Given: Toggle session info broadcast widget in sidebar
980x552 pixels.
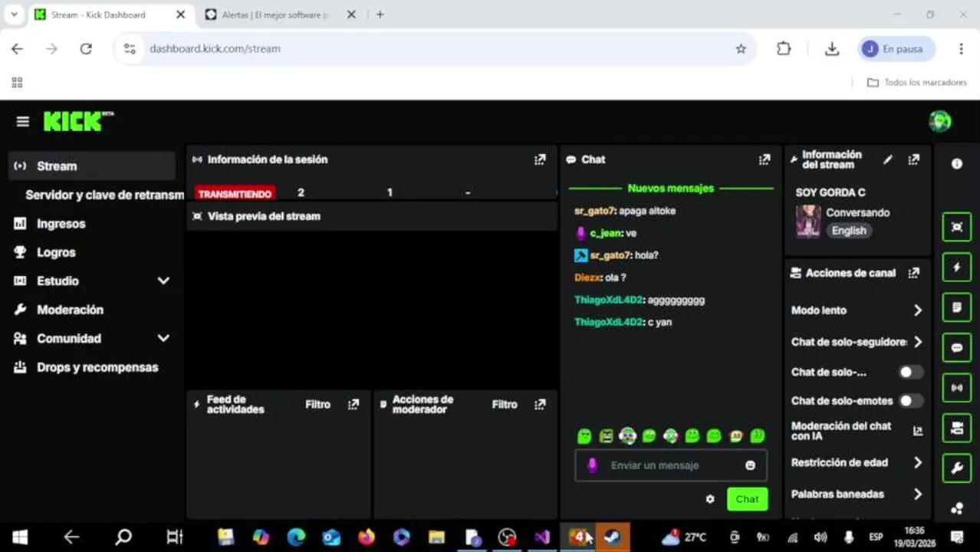Looking at the screenshot, I should coord(957,387).
